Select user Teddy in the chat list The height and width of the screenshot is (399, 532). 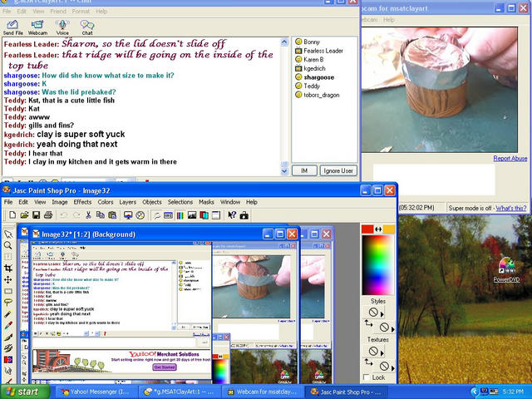[308, 86]
